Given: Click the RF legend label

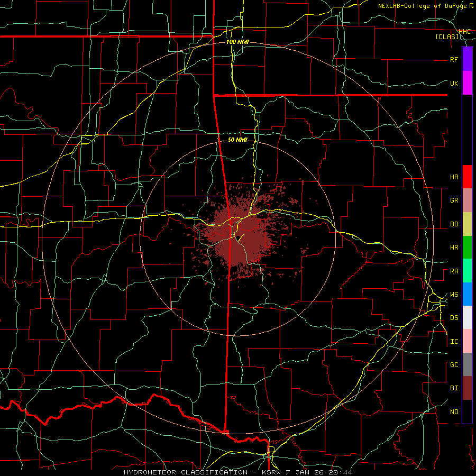Looking at the screenshot, I should 454,59.
